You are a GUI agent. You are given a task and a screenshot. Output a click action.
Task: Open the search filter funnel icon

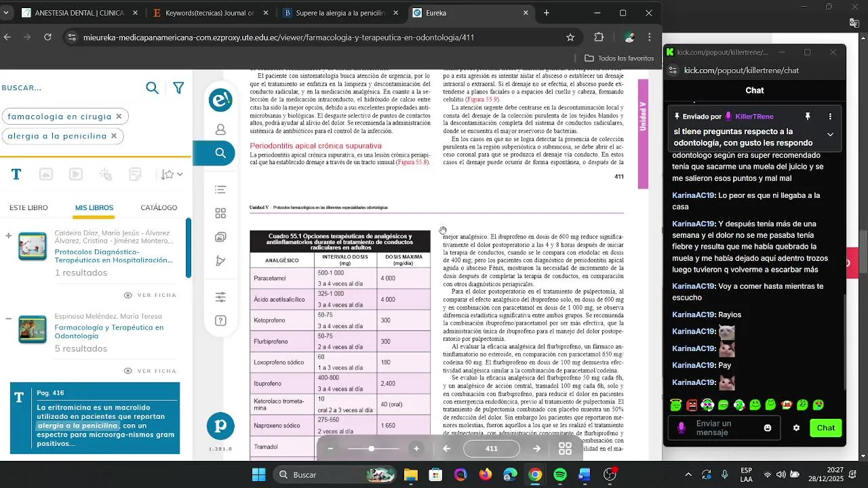coord(178,87)
